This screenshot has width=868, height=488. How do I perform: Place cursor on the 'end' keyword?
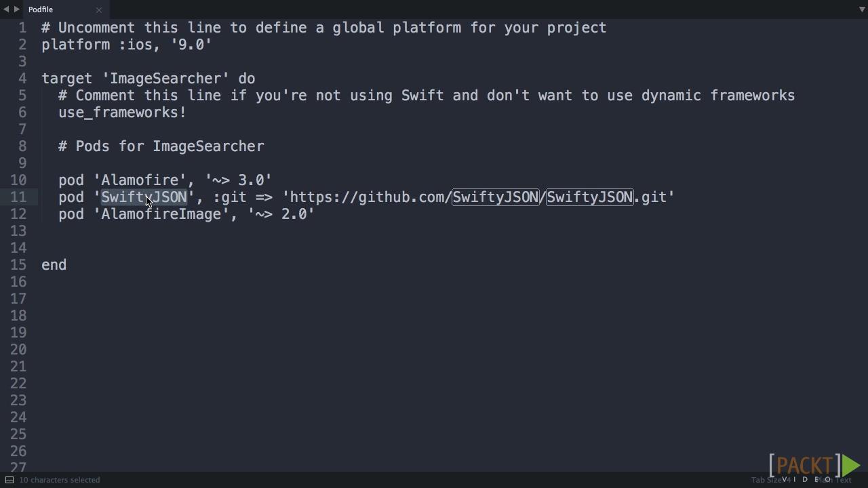pos(54,265)
